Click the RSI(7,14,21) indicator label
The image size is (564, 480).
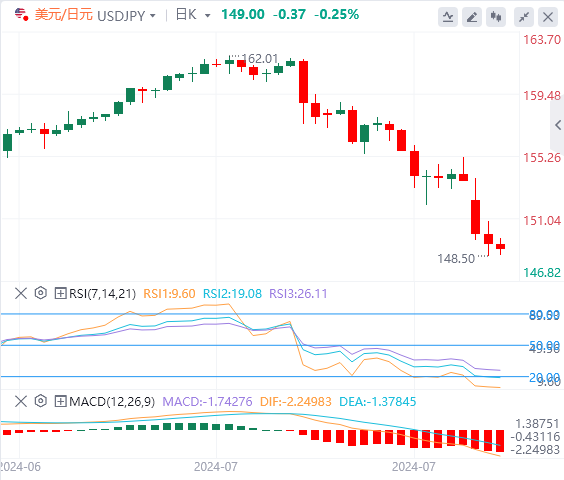tap(103, 294)
